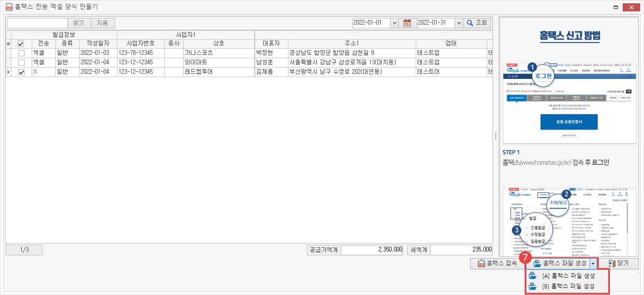Click the asterisk row-selector header cell
644x295 pixels.
(8, 43)
